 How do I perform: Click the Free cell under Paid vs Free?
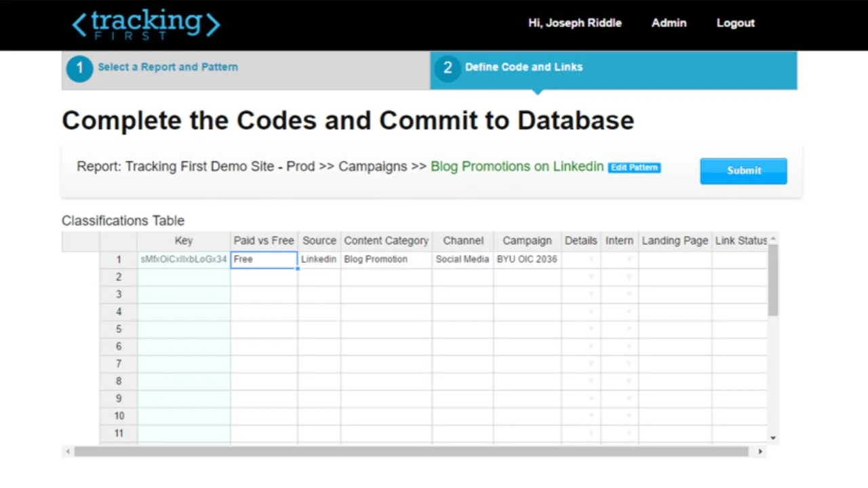(264, 259)
